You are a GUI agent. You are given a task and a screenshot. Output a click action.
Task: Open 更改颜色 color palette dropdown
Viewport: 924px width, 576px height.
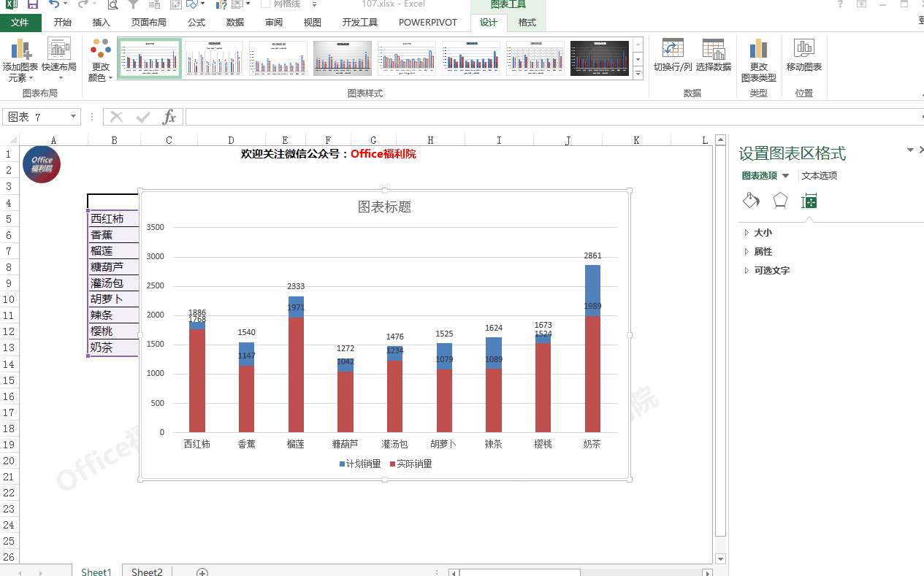(x=101, y=61)
